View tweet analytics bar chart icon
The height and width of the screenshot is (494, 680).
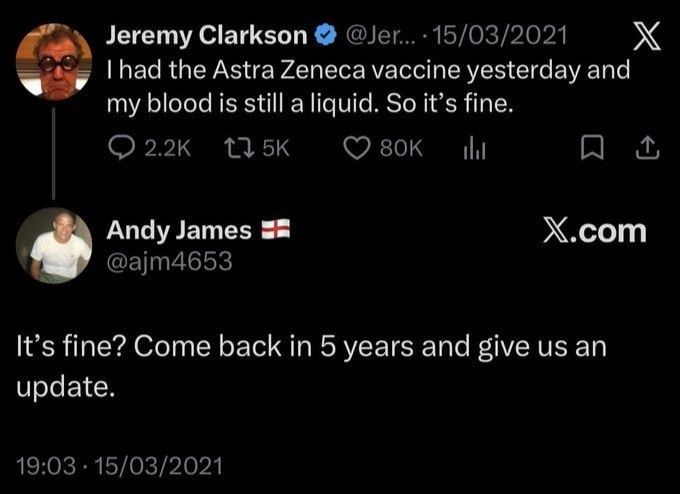click(x=474, y=148)
